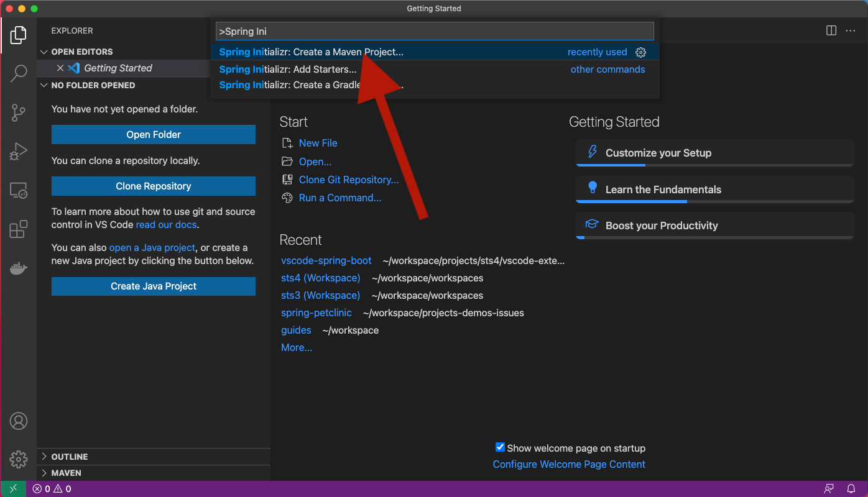Click the command palette input field
Image resolution: width=868 pixels, height=497 pixels.
click(x=435, y=31)
